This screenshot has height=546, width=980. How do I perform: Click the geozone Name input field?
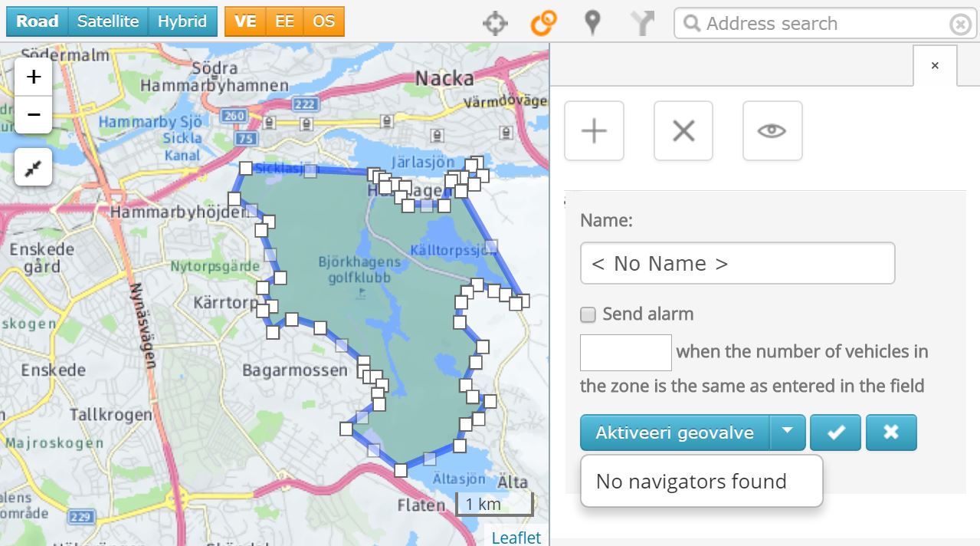(737, 264)
